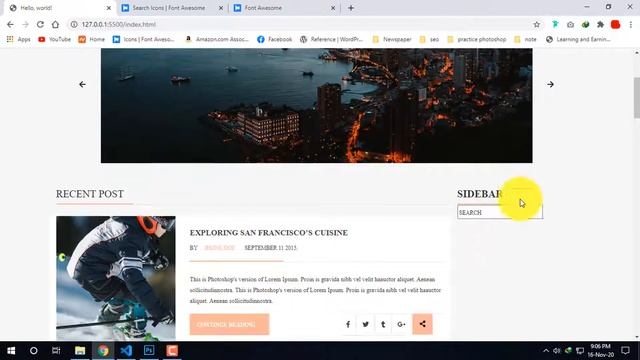
Task: Open YouTube bookmark
Action: click(54, 39)
